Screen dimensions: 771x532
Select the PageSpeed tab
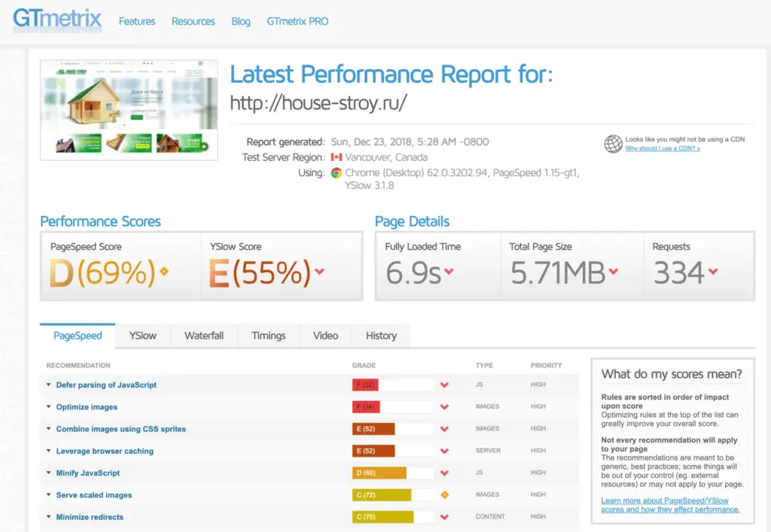78,336
